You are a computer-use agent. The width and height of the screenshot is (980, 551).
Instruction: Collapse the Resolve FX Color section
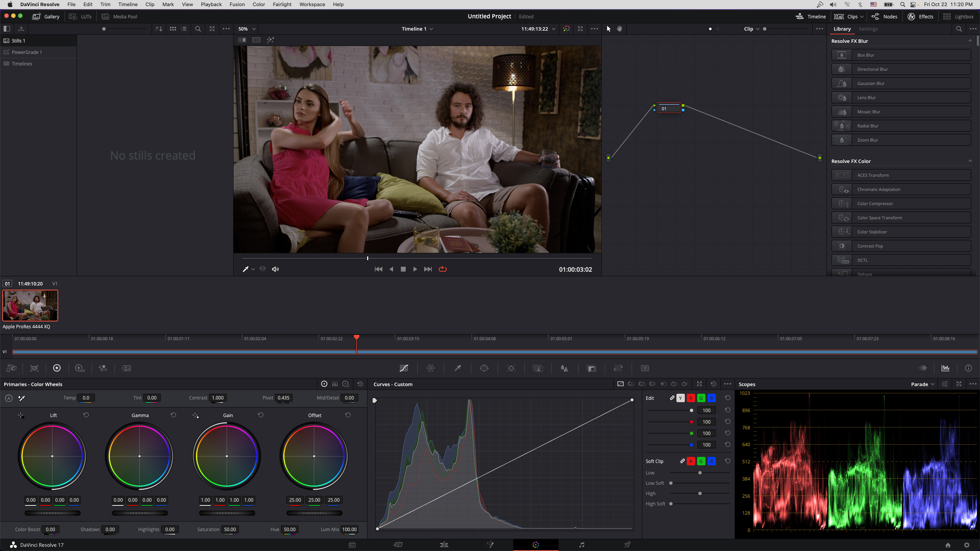click(x=970, y=161)
